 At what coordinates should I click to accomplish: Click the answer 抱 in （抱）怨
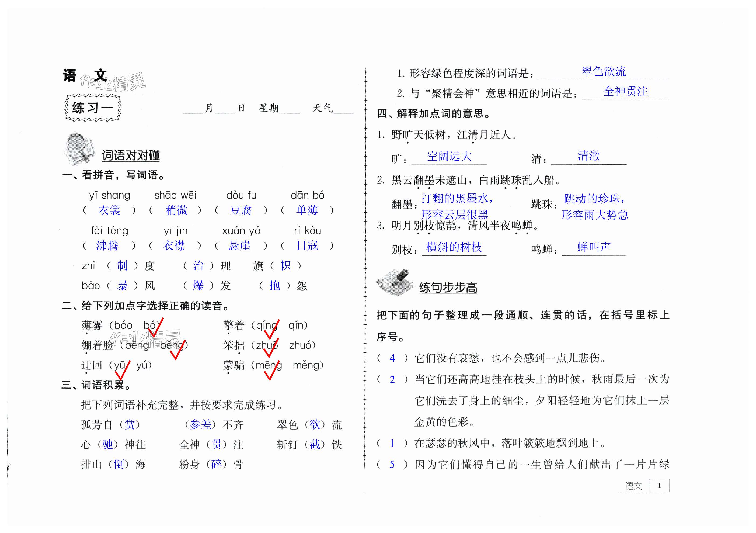pos(275,285)
